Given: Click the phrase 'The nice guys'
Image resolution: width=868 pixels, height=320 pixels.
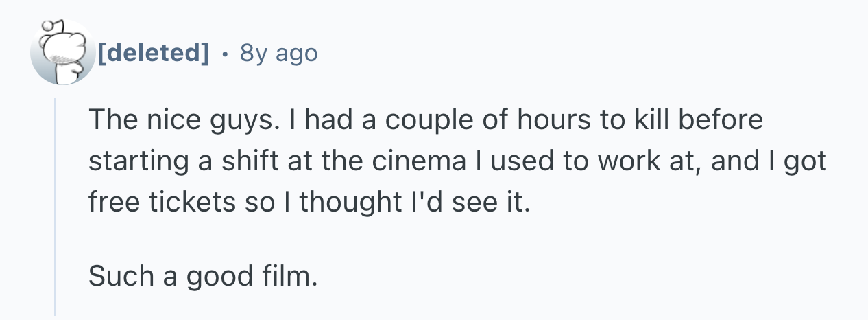Looking at the screenshot, I should click(x=181, y=121).
